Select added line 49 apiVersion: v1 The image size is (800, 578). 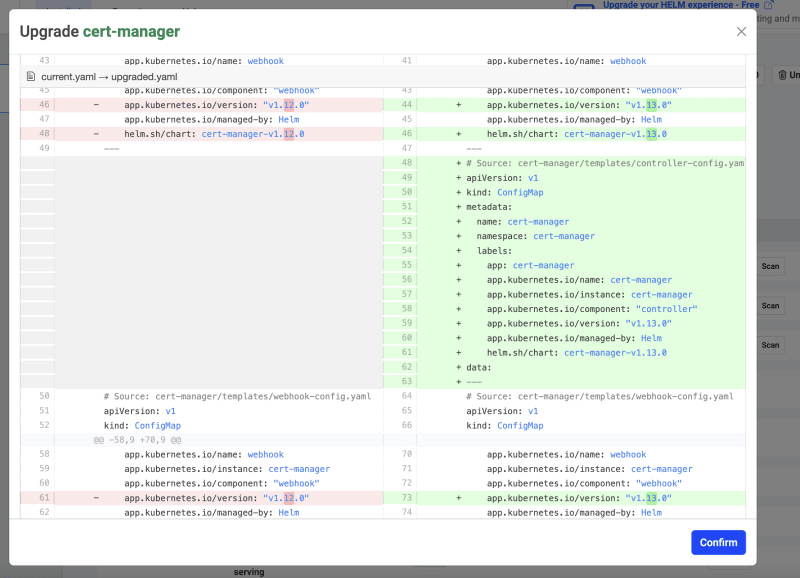point(564,178)
